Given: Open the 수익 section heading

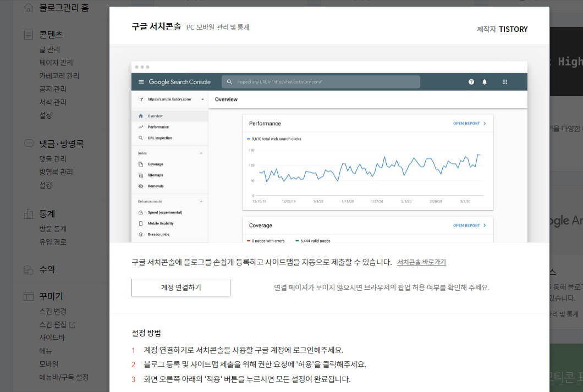Looking at the screenshot, I should [47, 269].
